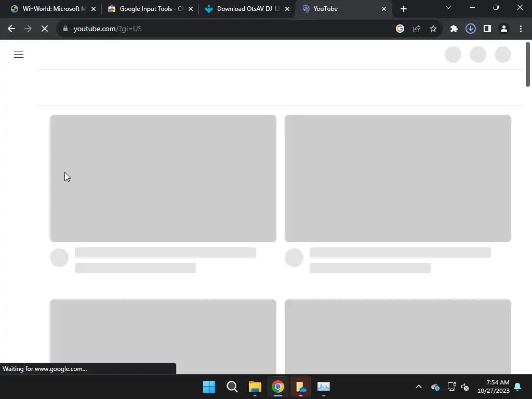Click the muted volume tray icon
The height and width of the screenshot is (399, 532).
pyautogui.click(x=465, y=387)
